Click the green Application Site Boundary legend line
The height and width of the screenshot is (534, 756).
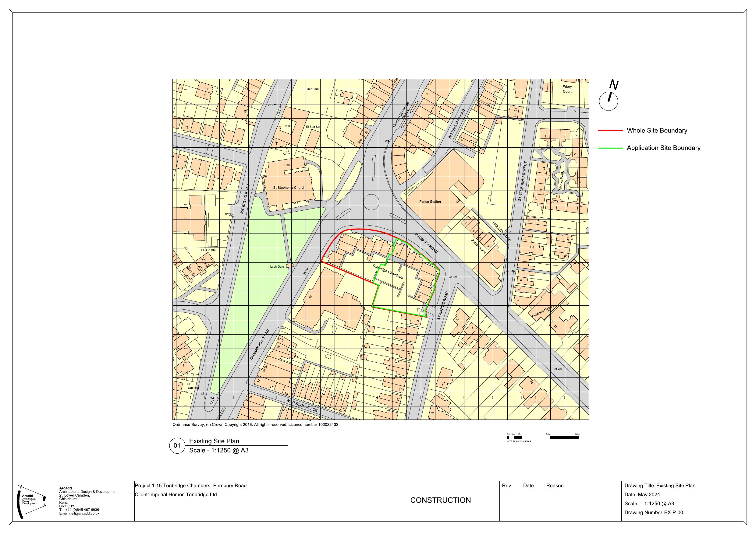610,148
